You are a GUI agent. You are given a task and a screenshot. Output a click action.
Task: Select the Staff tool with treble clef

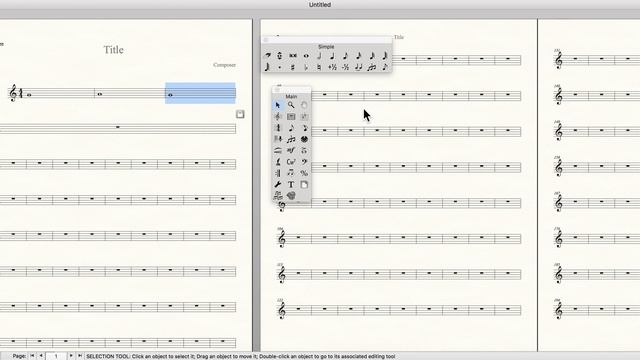click(x=278, y=117)
